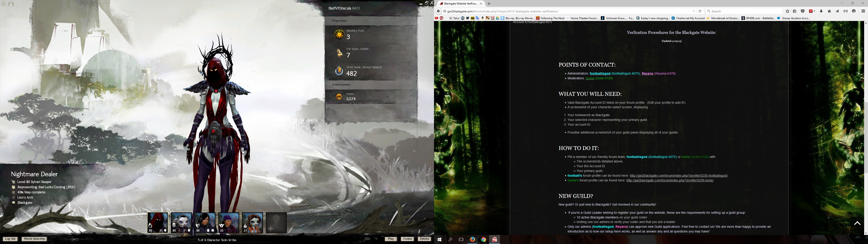868x244 pixels.
Task: Click the Pocket shield icon
Action: click(x=803, y=11)
